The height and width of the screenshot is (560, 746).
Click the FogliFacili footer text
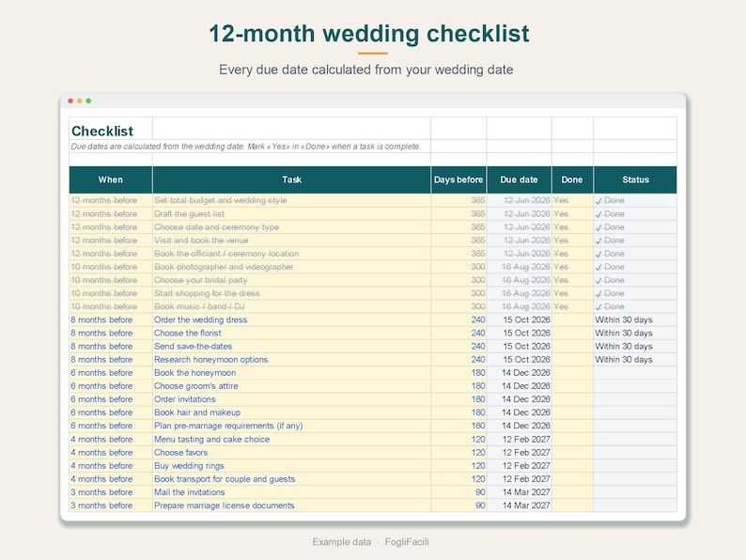click(407, 542)
